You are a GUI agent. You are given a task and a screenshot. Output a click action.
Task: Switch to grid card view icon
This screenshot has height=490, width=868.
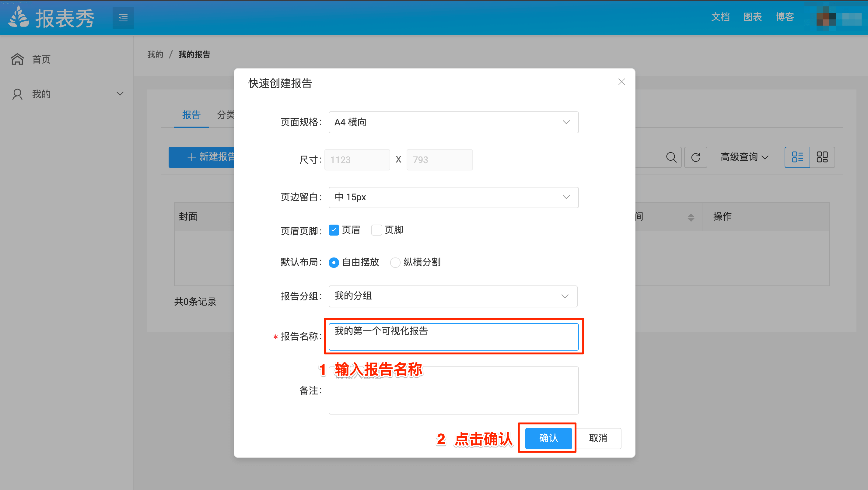[x=822, y=157]
